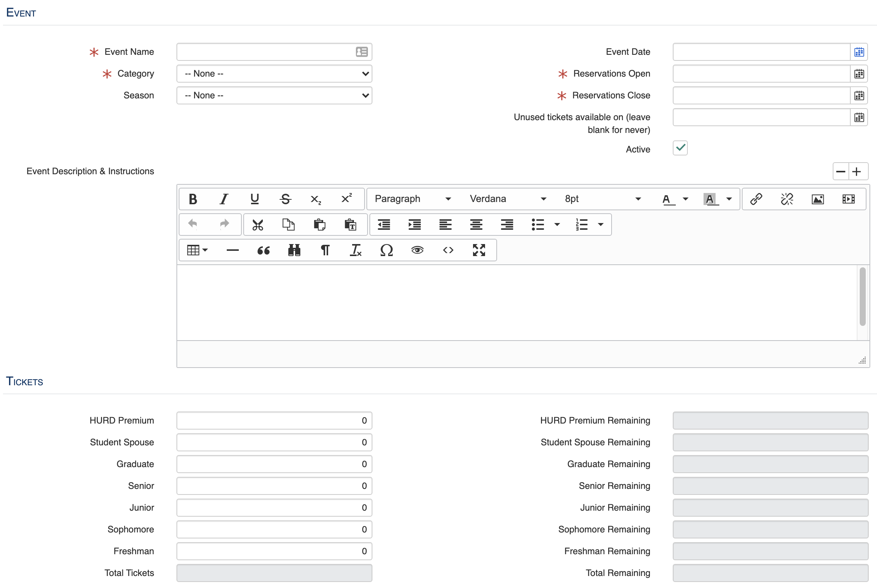Open the Event Date calendar picker
Viewport: 877px width, 588px height.
tap(859, 52)
